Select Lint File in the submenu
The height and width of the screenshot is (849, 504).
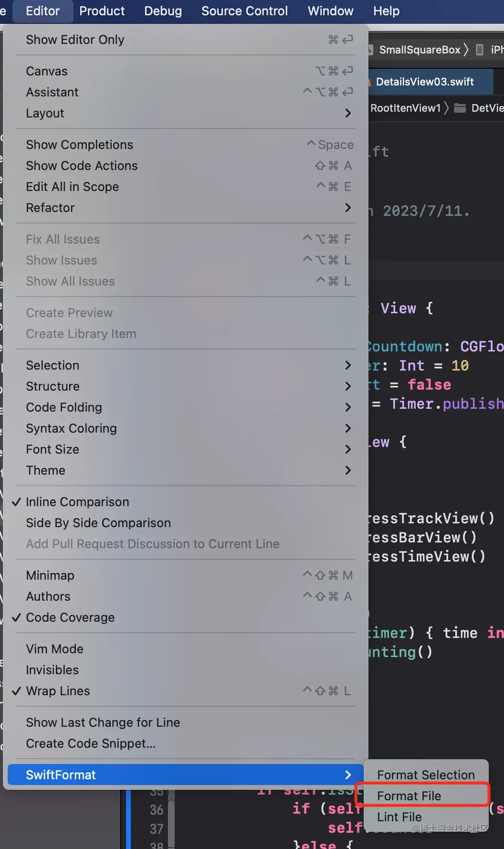(x=399, y=817)
